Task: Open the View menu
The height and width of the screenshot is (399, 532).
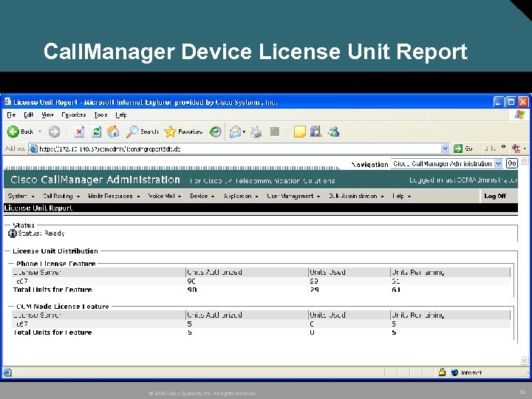Action: 47,115
